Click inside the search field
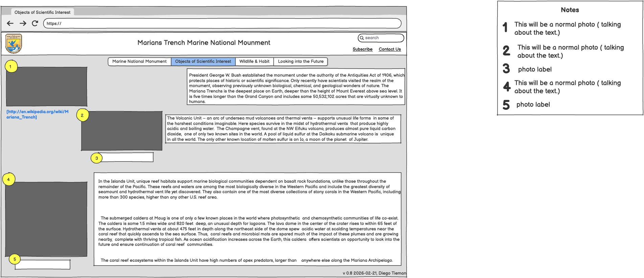The height and width of the screenshot is (278, 644). (x=381, y=38)
